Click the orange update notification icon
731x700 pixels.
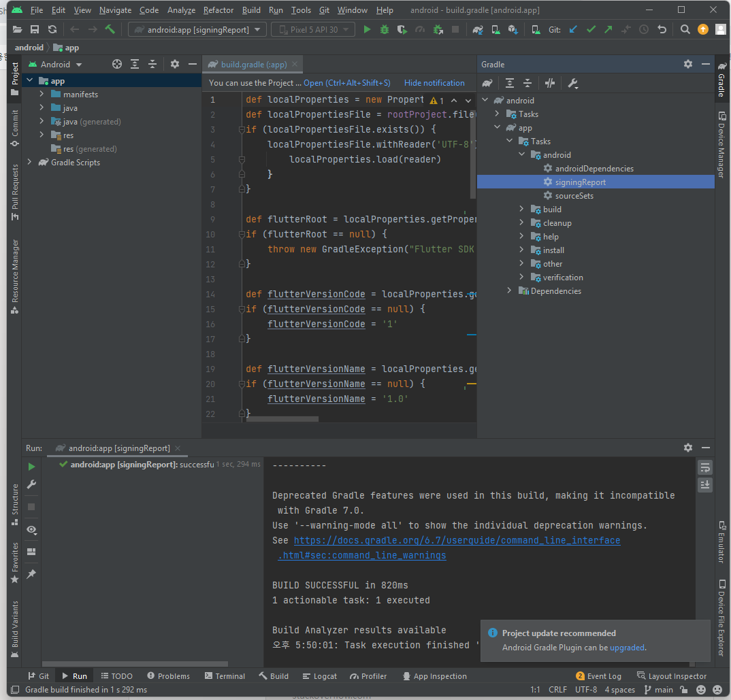point(702,29)
